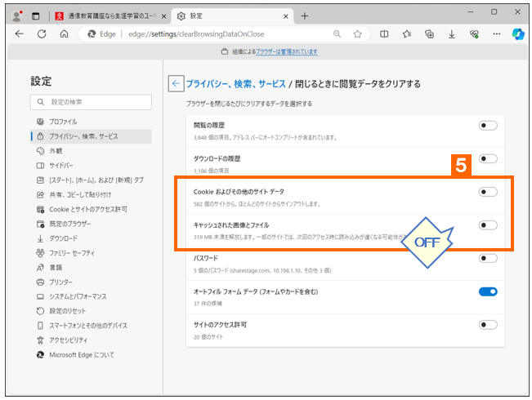The image size is (532, 400).
Task: Toggle 閲覧の履歴 clear-on-close switch
Action: [488, 126]
